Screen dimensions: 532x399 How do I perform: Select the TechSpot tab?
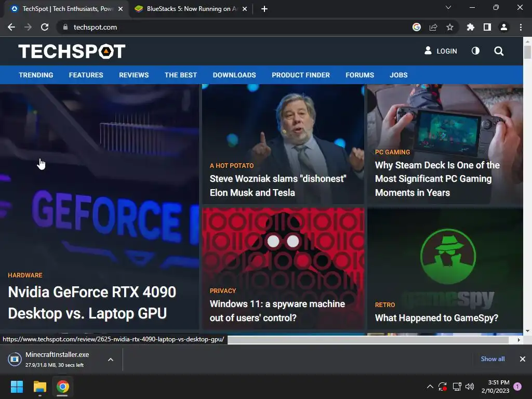pyautogui.click(x=67, y=9)
